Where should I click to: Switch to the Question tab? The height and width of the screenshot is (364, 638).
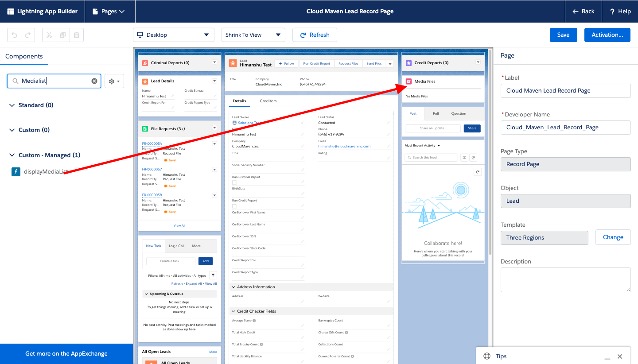(x=459, y=113)
